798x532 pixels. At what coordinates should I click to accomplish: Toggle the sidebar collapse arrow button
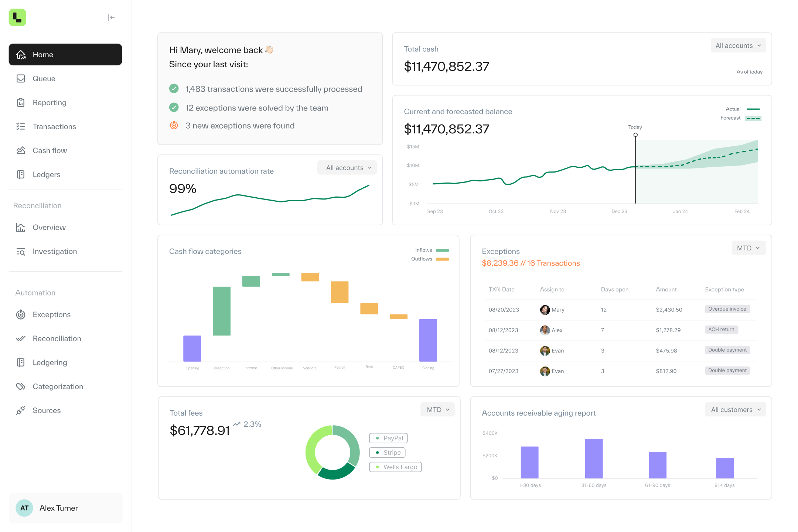pos(111,17)
